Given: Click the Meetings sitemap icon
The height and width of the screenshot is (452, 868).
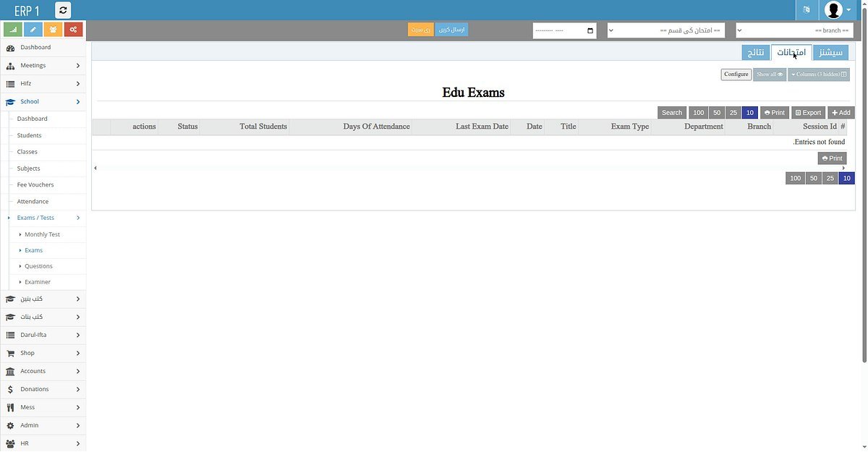Looking at the screenshot, I should 10,66.
